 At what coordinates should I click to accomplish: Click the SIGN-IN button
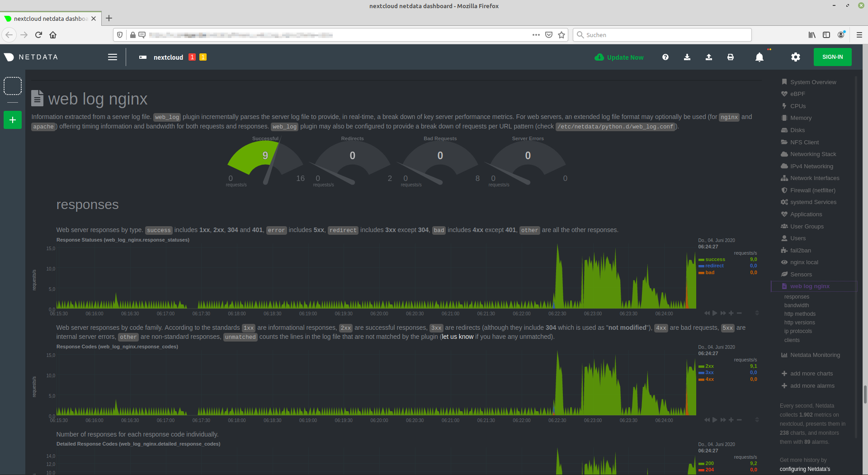[x=832, y=57]
